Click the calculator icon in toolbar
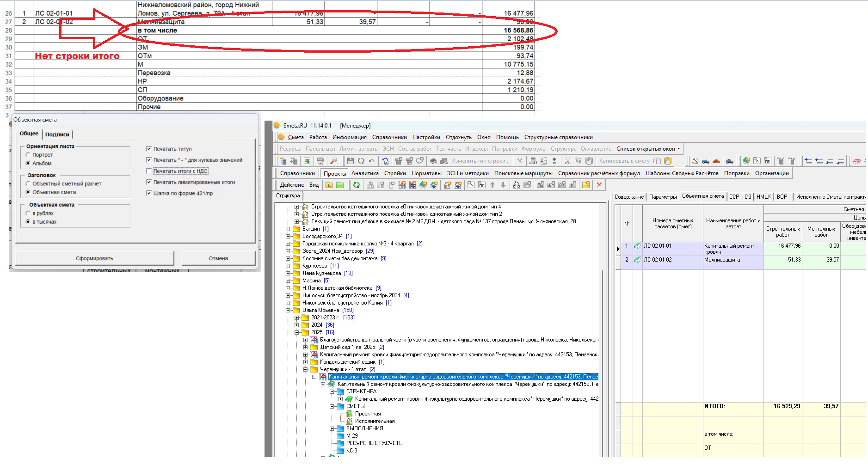The image size is (868, 464). (533, 161)
